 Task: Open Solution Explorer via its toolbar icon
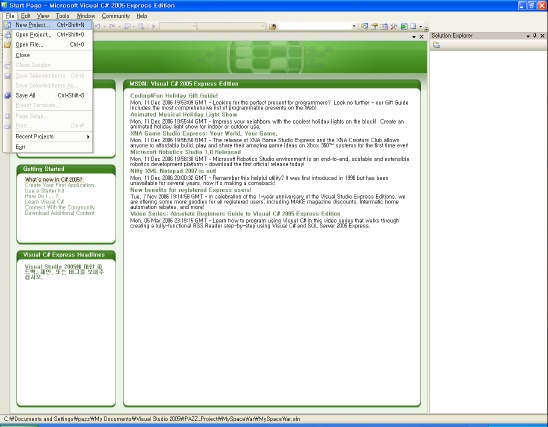[365, 26]
